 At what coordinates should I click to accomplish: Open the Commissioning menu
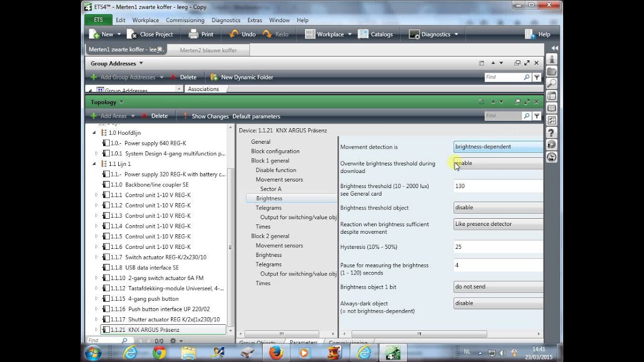coord(185,20)
